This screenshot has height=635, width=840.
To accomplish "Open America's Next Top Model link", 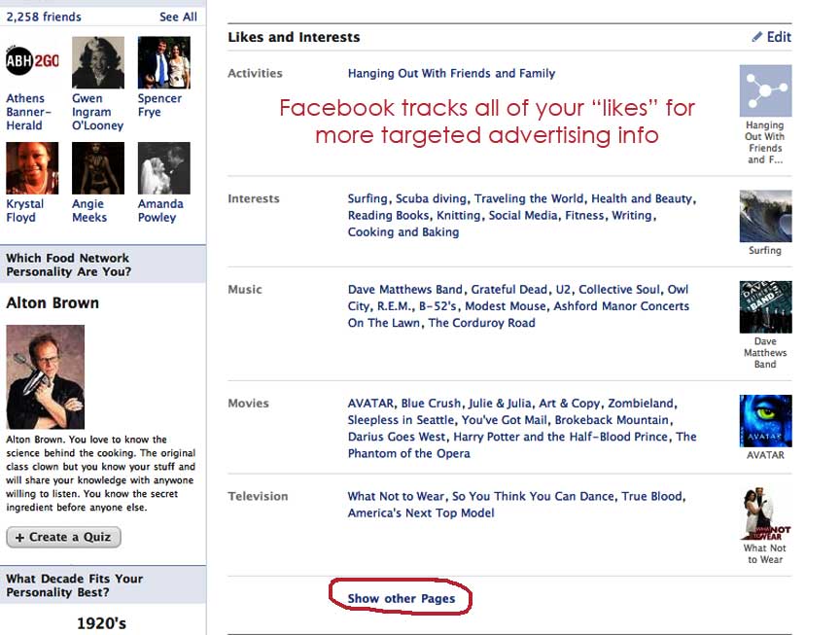I will 421,512.
